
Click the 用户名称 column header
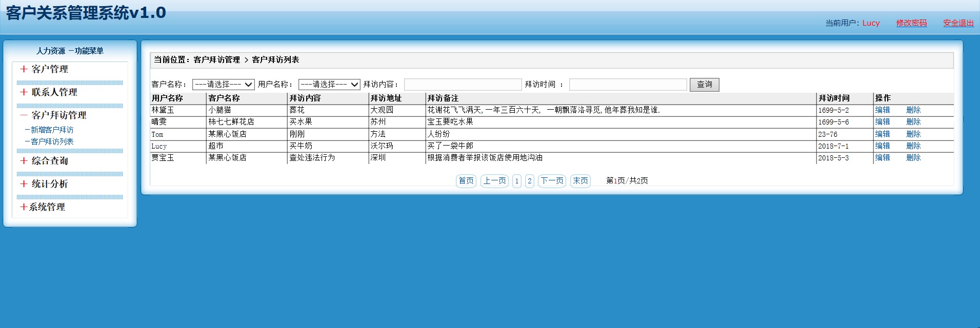(167, 98)
